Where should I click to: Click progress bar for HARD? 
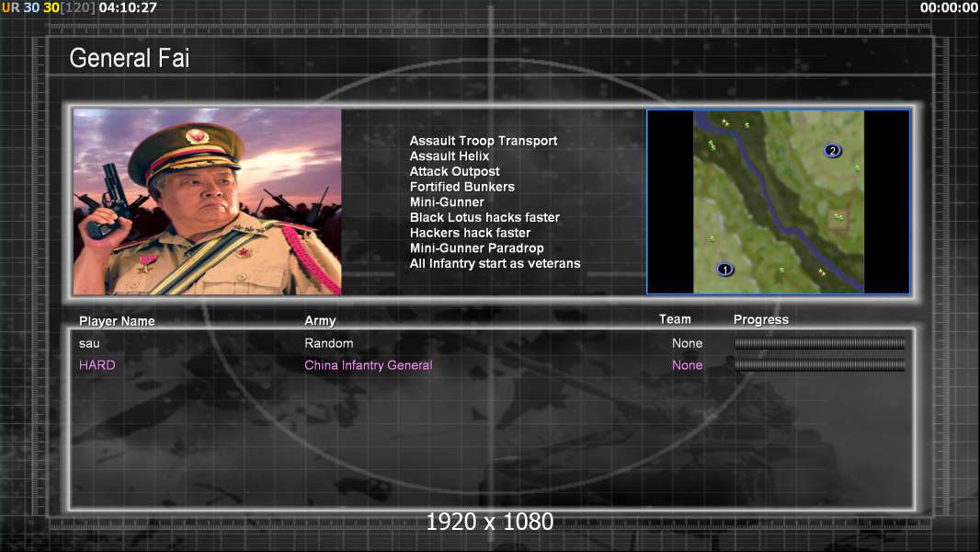click(x=819, y=365)
